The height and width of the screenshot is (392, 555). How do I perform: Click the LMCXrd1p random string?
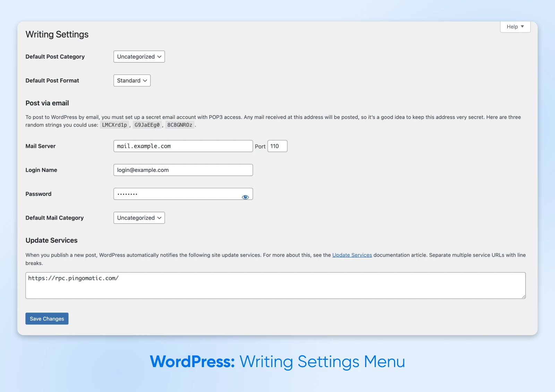pyautogui.click(x=114, y=125)
